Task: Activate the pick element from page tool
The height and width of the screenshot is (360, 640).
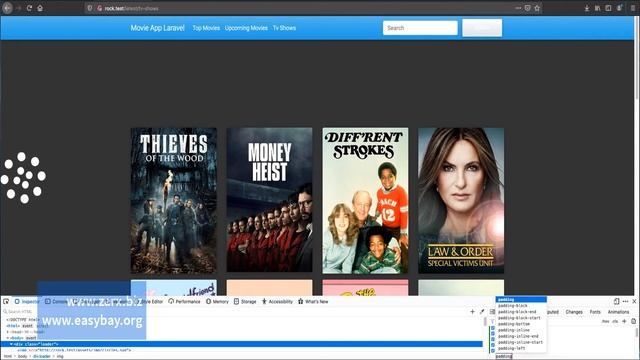Action: [6, 302]
